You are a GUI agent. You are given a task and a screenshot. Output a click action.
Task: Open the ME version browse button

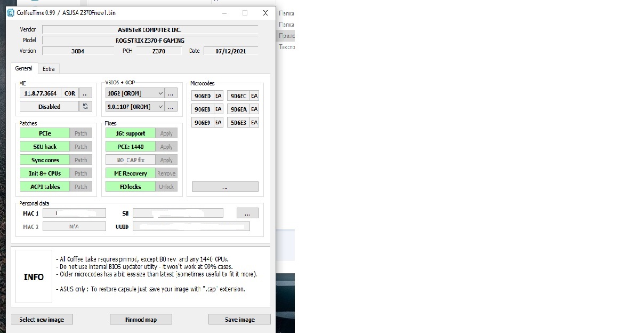pos(85,93)
